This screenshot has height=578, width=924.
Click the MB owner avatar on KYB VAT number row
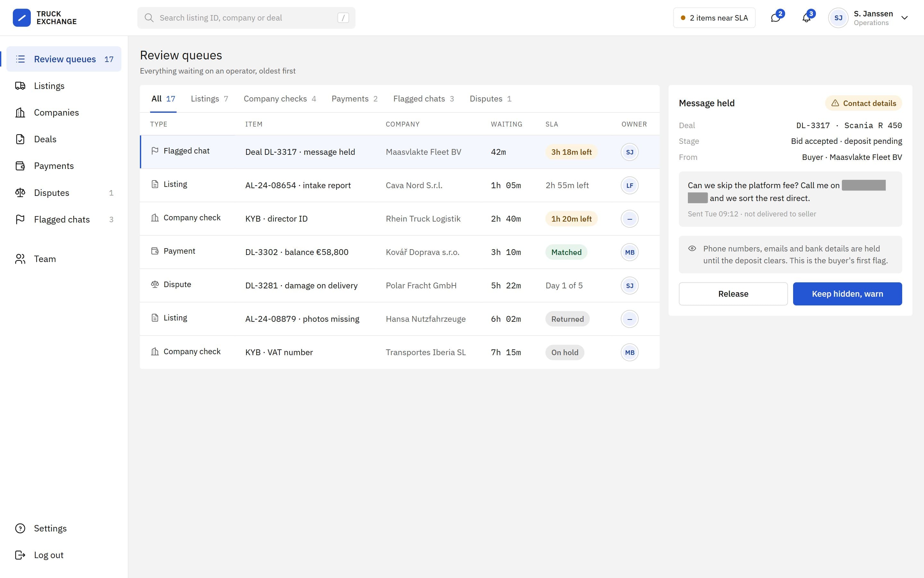[x=629, y=353]
